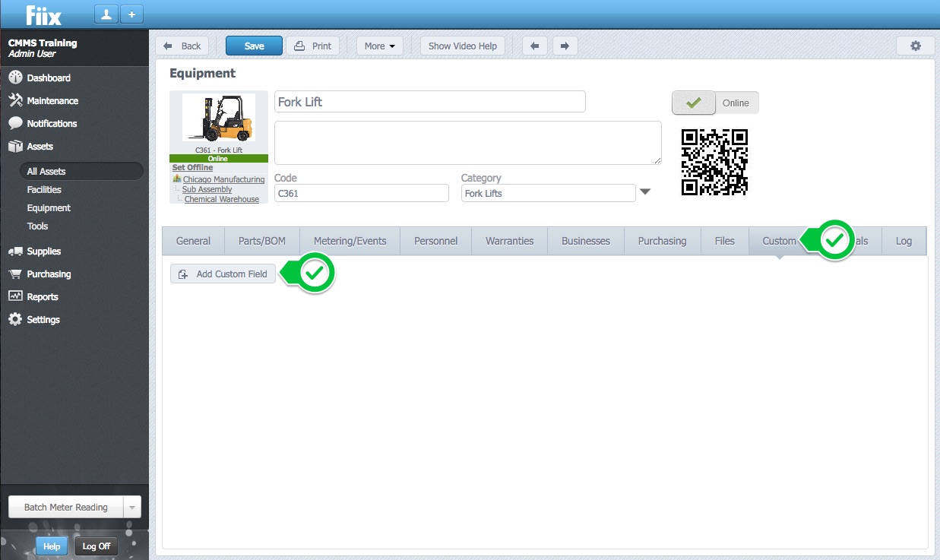Open Purchasing in sidebar

[x=49, y=274]
